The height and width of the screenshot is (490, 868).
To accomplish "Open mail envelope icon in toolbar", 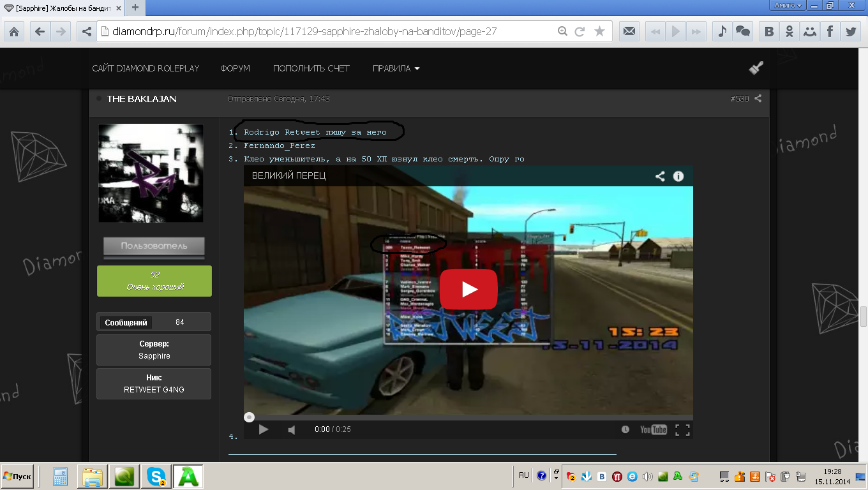I will (x=629, y=31).
